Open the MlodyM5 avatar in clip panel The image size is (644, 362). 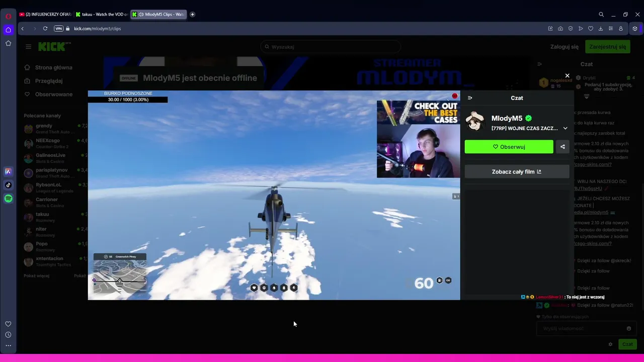coord(475,122)
